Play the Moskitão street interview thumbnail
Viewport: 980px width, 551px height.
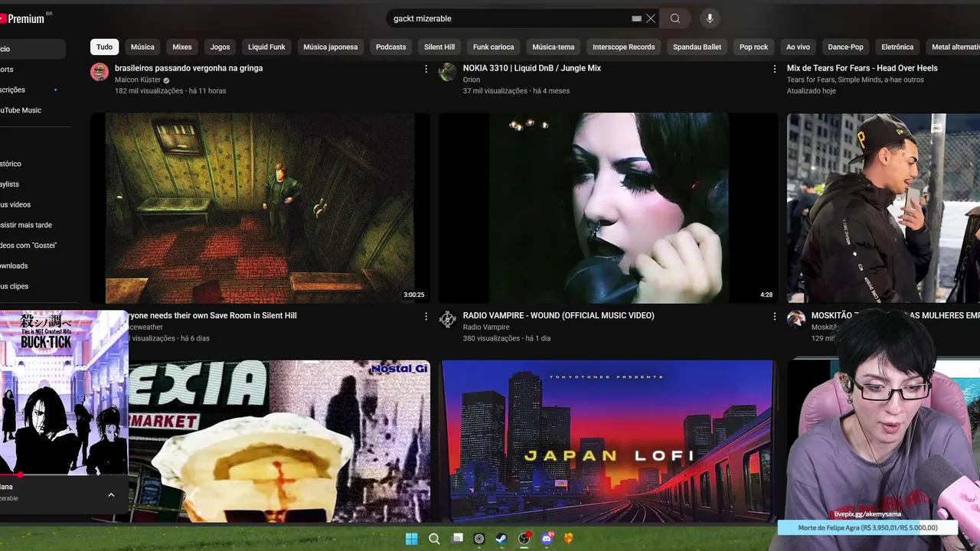[x=884, y=208]
